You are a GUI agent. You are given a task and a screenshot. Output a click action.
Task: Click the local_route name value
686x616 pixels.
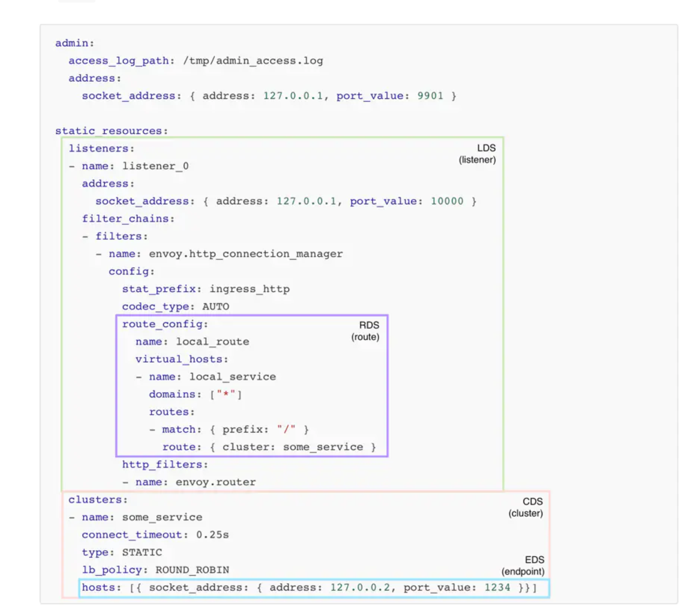[x=213, y=342]
